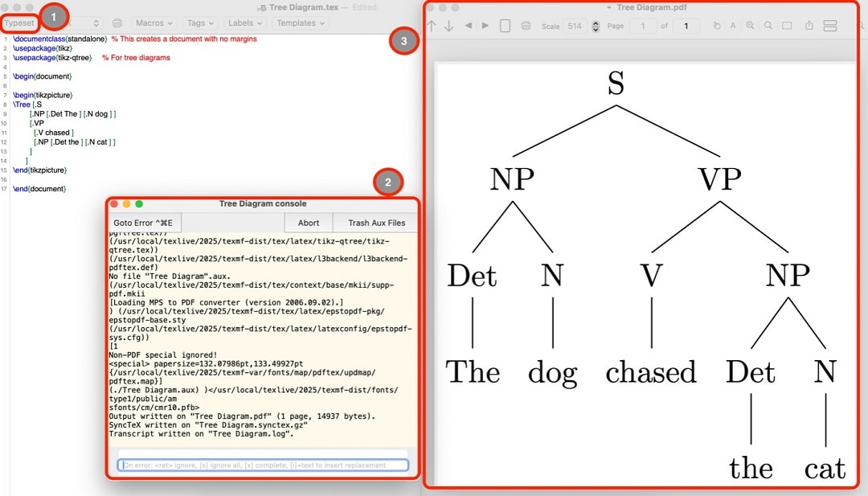This screenshot has height=496, width=868.
Task: Click the \usepackage{tikz-qtree} line
Action: (x=92, y=58)
